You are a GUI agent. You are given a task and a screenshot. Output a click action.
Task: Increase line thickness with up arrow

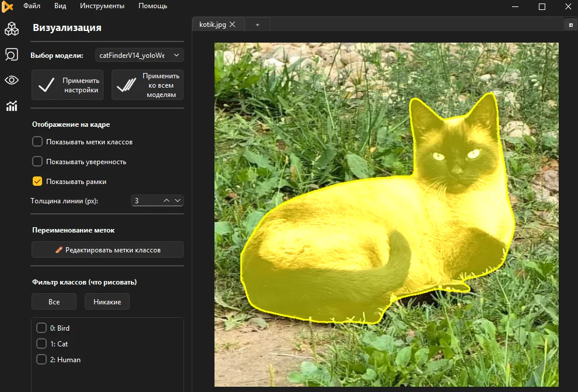pyautogui.click(x=167, y=200)
